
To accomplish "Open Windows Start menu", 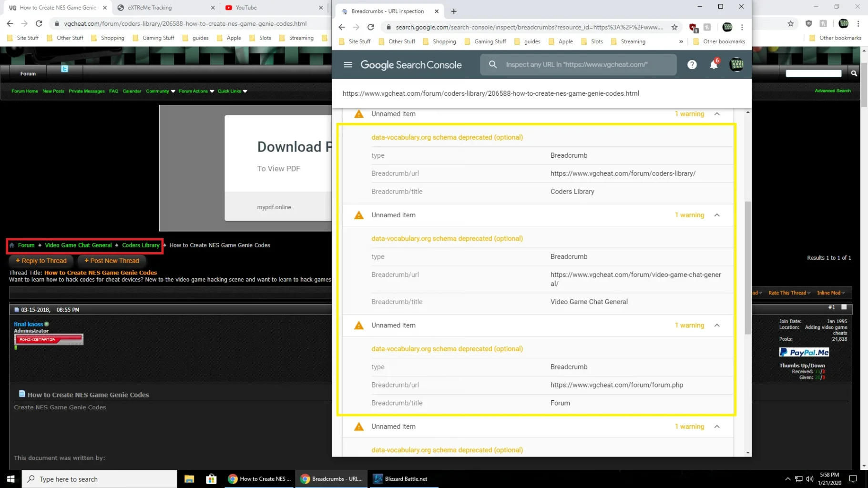I will [x=10, y=479].
